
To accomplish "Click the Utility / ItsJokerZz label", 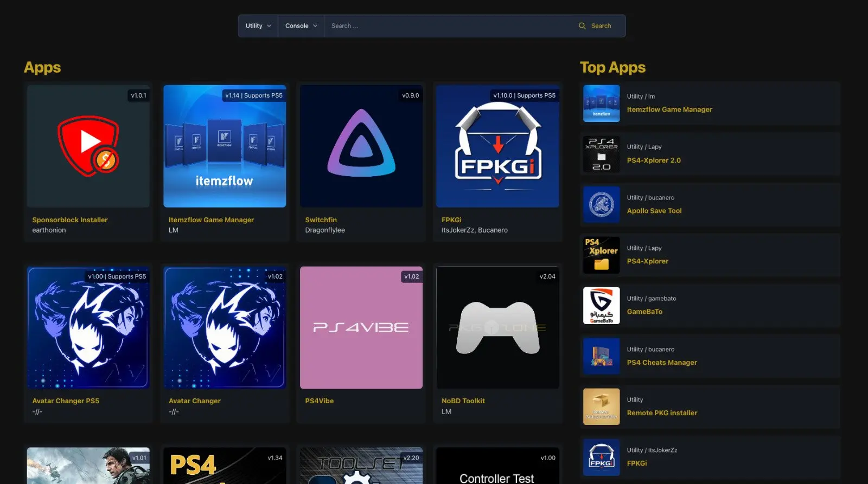I will [652, 450].
